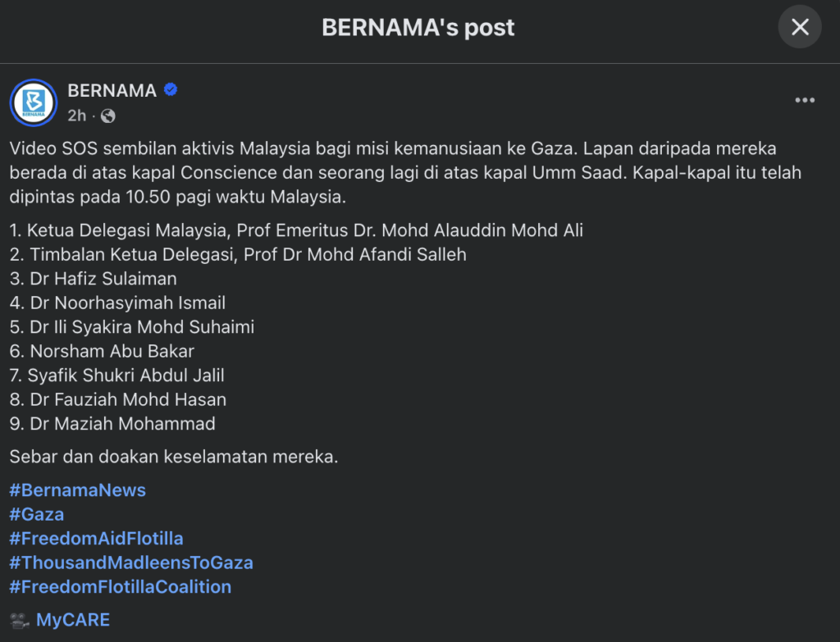
Task: Open the #FreedomFlotillaCoalition hashtag
Action: click(120, 587)
